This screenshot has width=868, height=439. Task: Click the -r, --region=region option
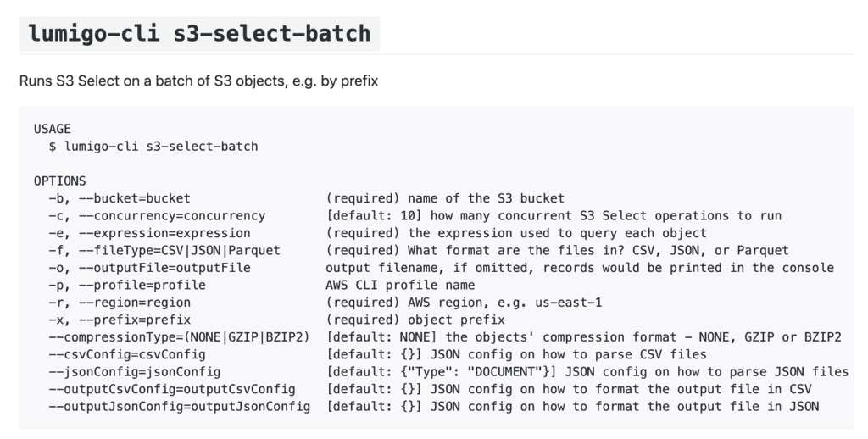(x=120, y=303)
